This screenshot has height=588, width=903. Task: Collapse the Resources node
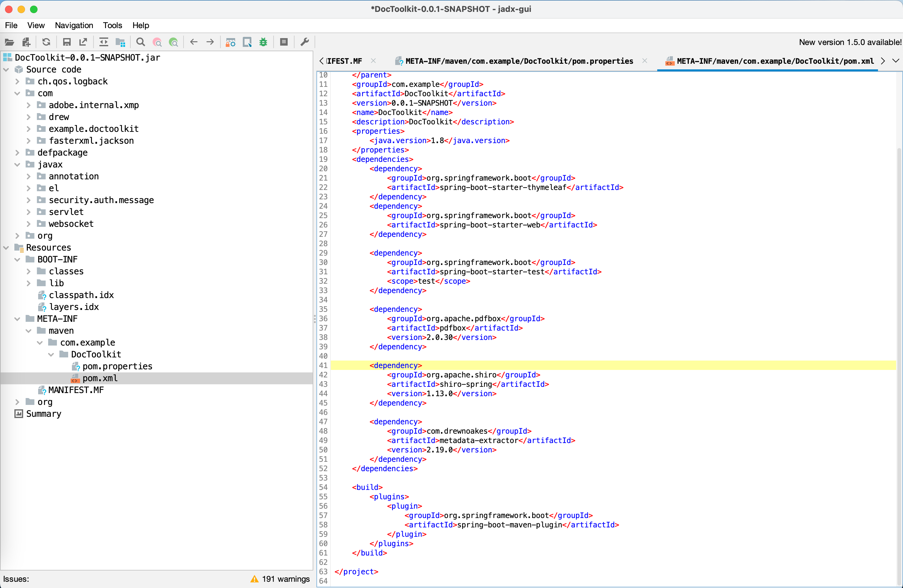point(6,247)
